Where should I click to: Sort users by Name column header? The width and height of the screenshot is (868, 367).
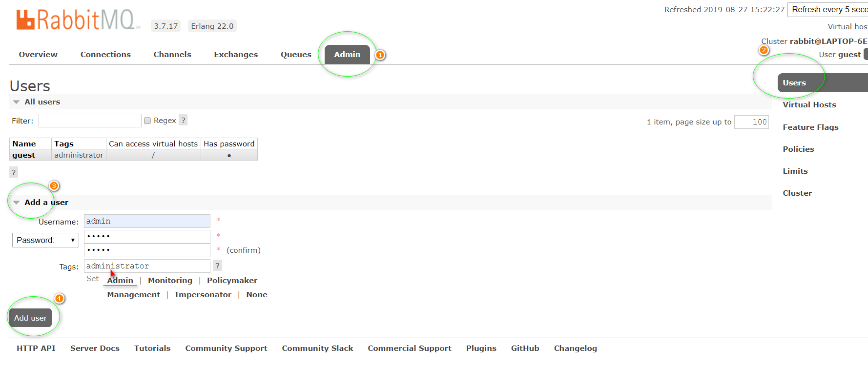click(30, 144)
